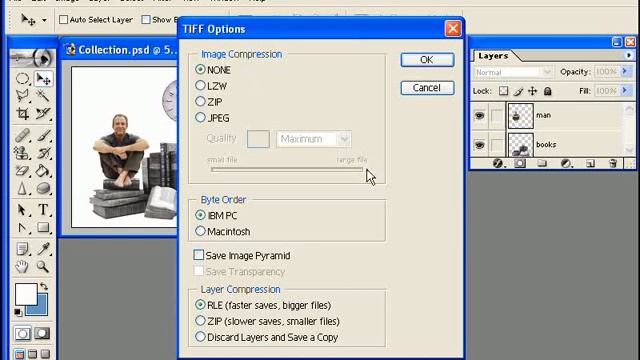Image resolution: width=640 pixels, height=360 pixels.
Task: Check Auto Select Layer
Action: [x=96, y=20]
